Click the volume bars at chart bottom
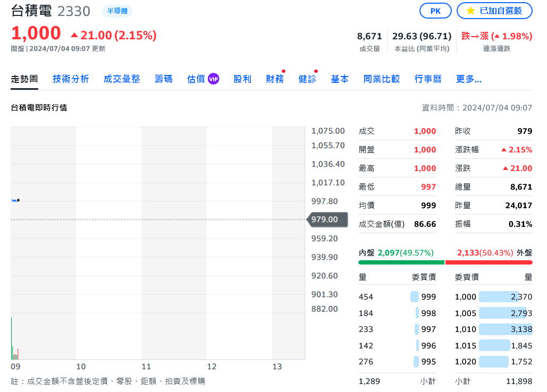 [15, 338]
